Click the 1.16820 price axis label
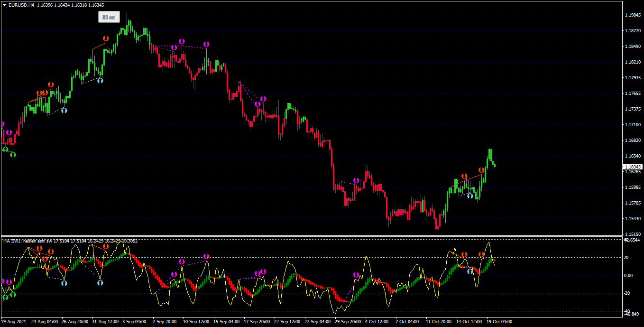 (632, 140)
